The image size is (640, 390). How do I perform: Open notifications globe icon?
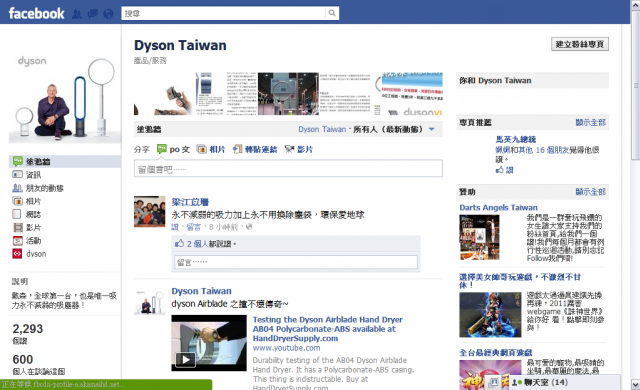coord(108,14)
